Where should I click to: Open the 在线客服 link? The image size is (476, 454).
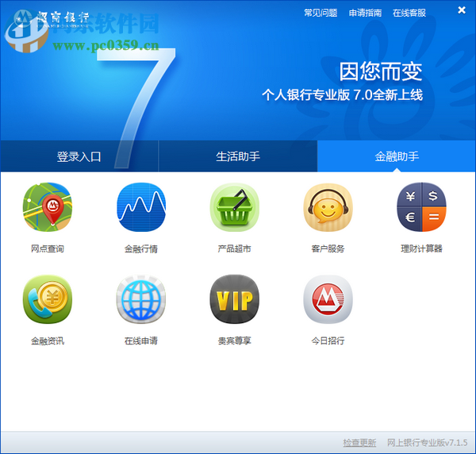pos(409,13)
